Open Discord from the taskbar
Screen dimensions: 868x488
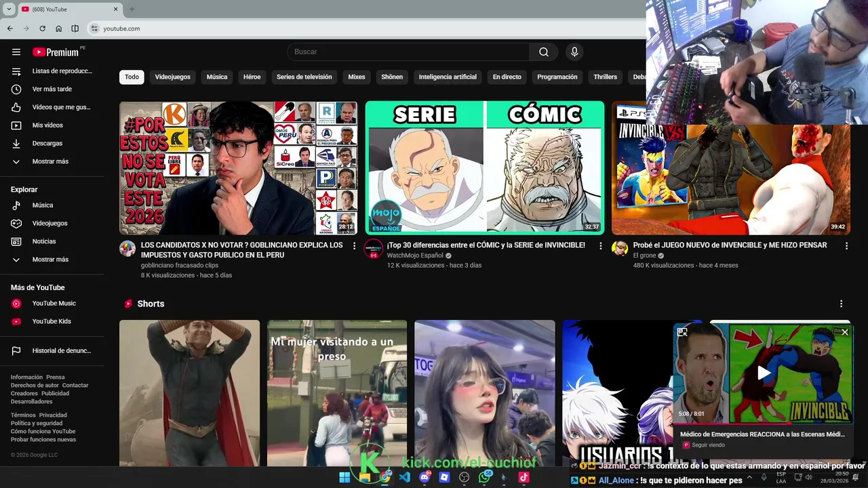click(x=425, y=477)
